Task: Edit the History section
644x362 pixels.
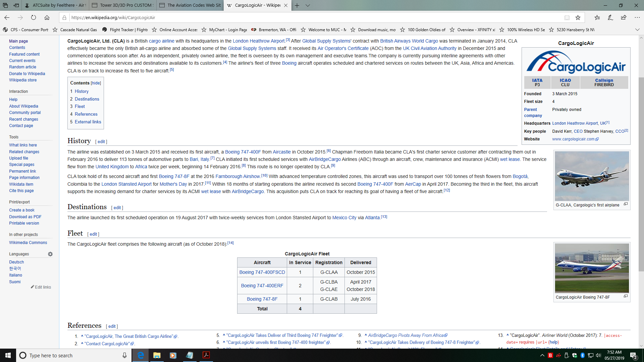Action: (101, 142)
